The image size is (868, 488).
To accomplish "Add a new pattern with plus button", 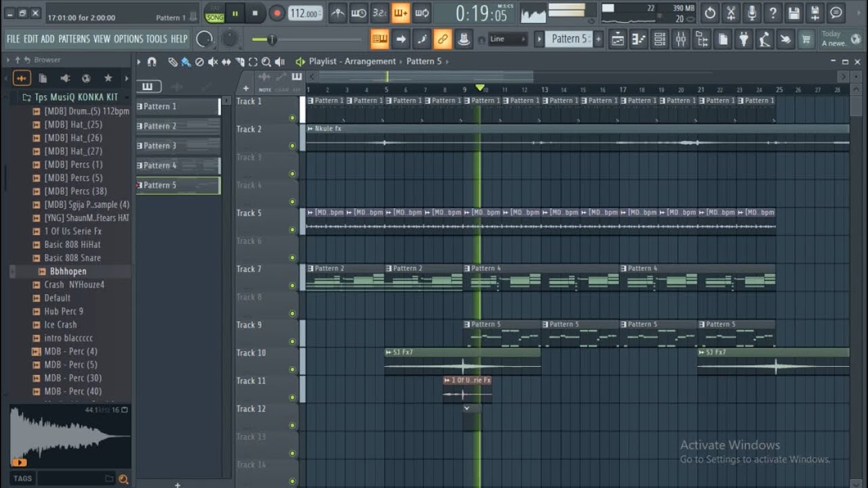I will pos(598,39).
